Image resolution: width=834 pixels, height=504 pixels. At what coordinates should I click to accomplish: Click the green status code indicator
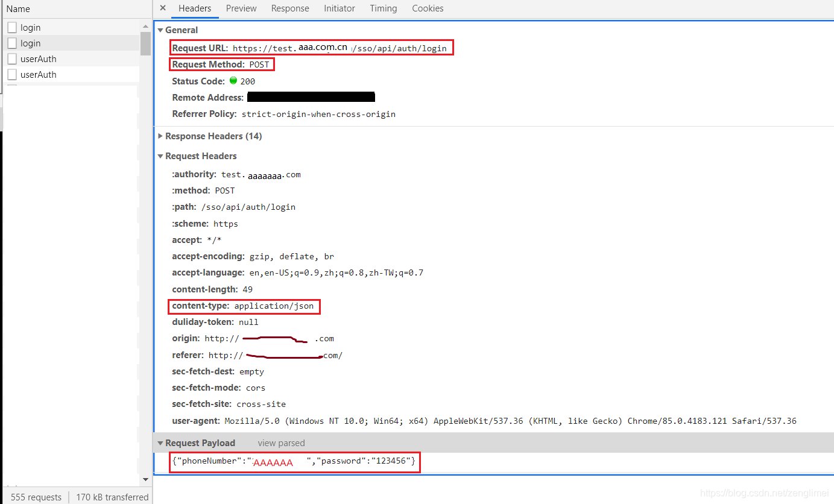[x=233, y=81]
